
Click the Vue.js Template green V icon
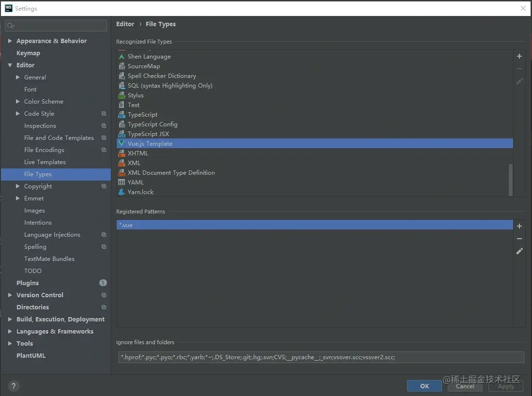point(122,143)
